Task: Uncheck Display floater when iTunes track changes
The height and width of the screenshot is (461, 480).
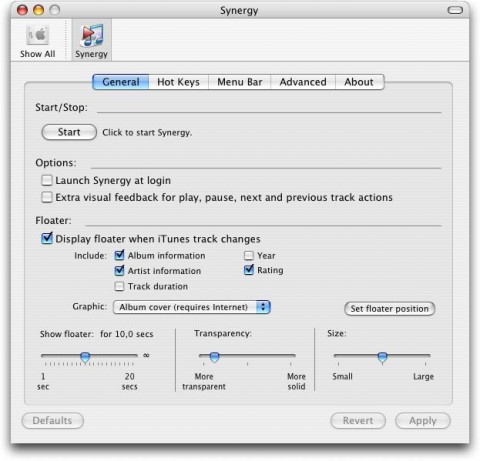Action: coord(47,238)
